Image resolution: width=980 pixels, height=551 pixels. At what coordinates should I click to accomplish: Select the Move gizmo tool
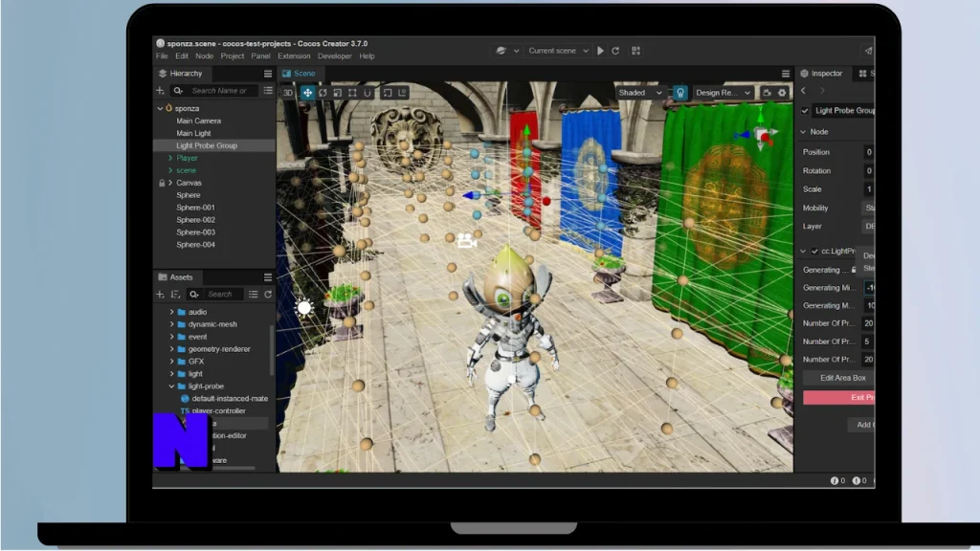(307, 93)
